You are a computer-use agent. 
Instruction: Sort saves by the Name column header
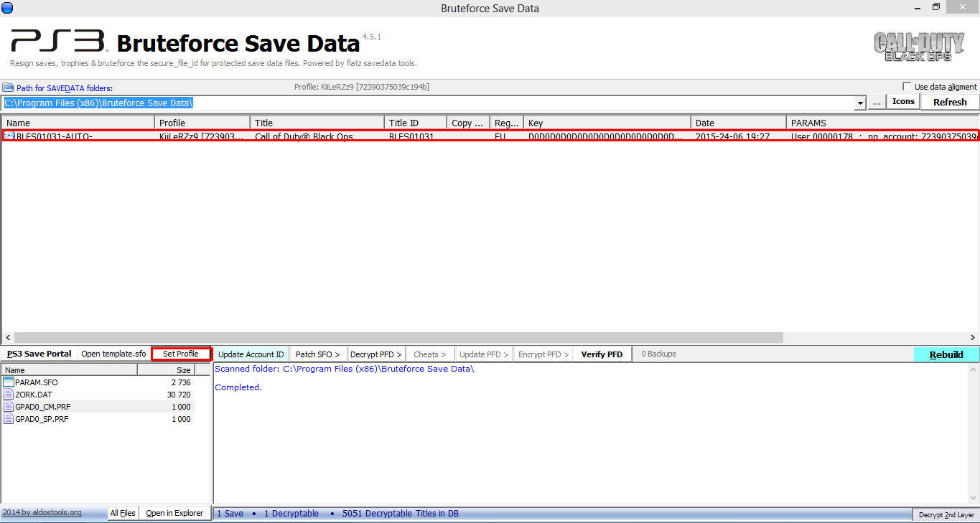[x=78, y=123]
